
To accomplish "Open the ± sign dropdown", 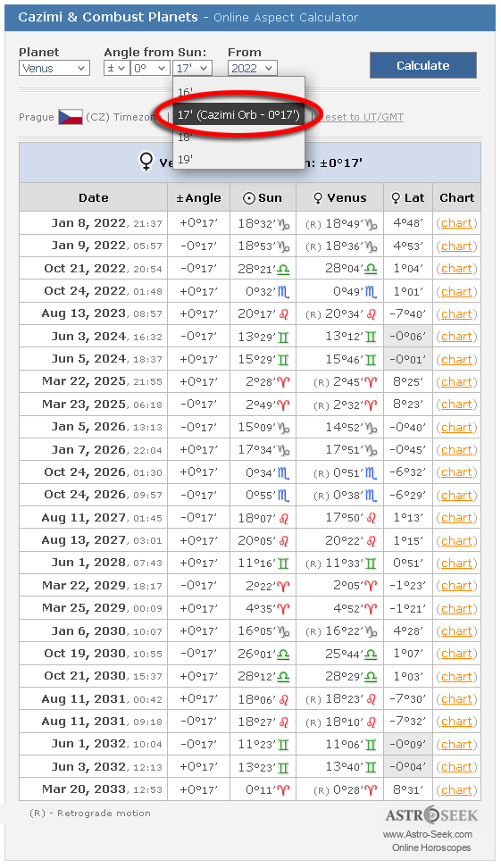I will click(116, 68).
